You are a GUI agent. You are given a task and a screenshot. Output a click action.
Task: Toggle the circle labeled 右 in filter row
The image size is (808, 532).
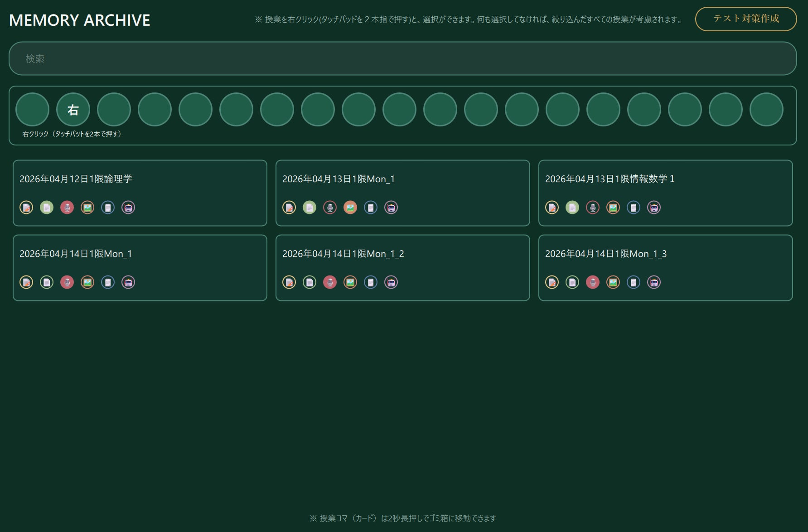tap(73, 110)
